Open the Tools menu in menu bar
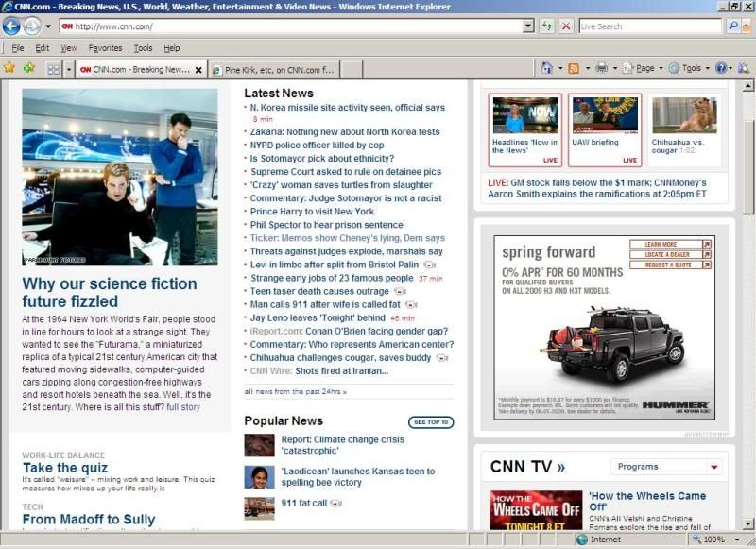Image resolution: width=756 pixels, height=549 pixels. 143,47
